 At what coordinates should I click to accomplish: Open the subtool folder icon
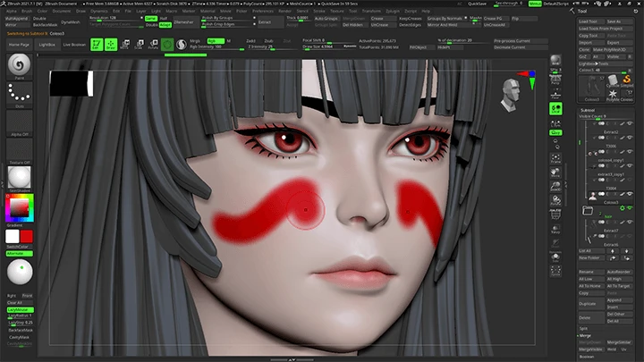[588, 211]
